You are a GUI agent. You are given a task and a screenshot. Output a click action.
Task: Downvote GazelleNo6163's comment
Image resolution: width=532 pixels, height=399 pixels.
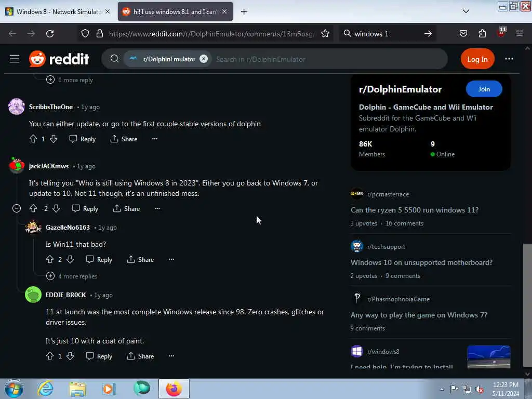click(x=70, y=259)
